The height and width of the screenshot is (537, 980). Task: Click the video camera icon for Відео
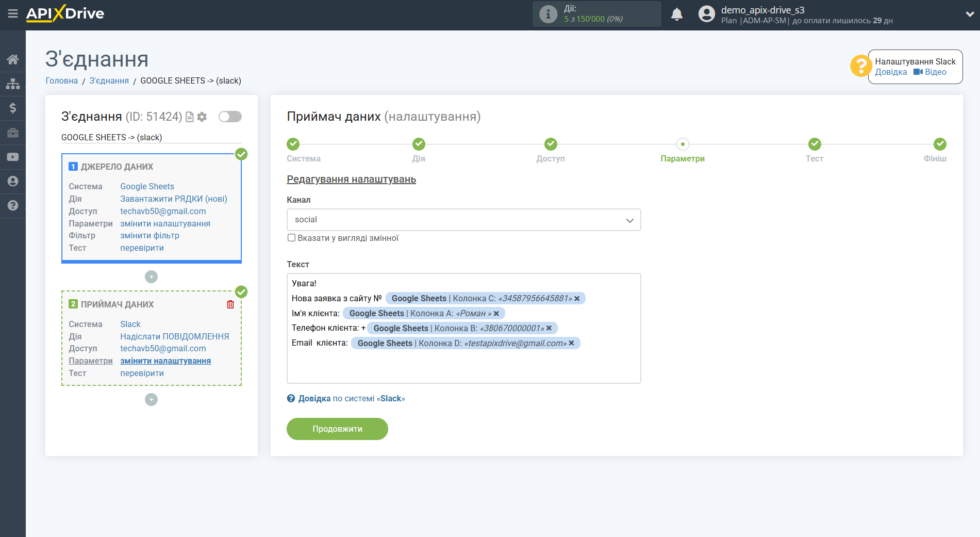coord(918,72)
